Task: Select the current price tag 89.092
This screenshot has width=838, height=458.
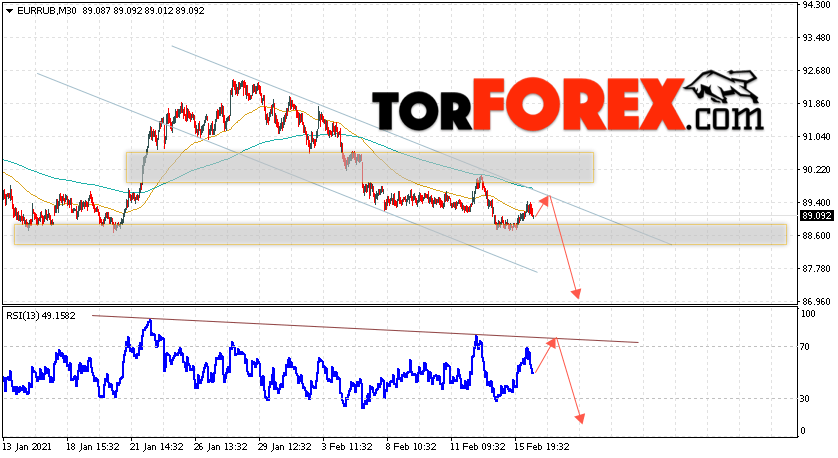Action: click(816, 216)
